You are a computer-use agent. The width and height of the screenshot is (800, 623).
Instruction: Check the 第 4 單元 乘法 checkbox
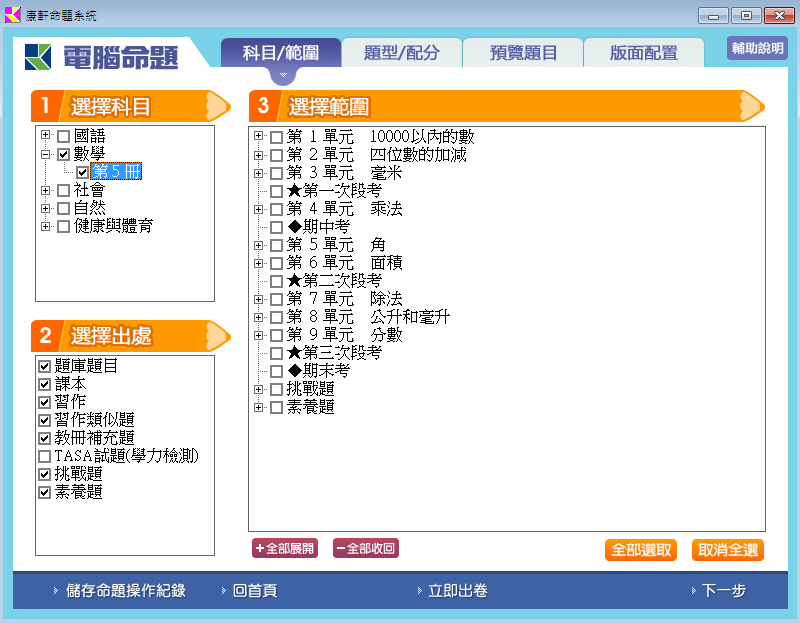coord(276,209)
